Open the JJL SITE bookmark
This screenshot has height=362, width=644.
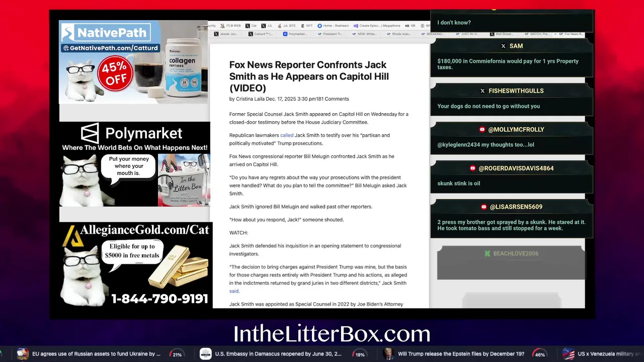[286, 26]
